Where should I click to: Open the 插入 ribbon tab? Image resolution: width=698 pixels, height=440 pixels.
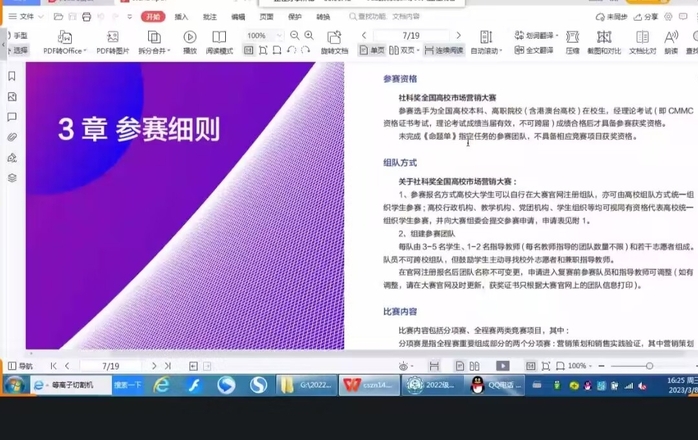coord(181,17)
